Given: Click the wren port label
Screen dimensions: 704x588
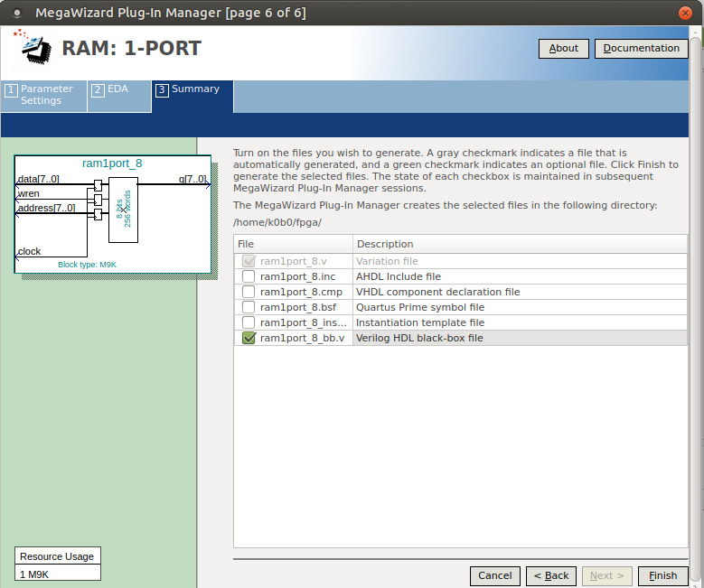Looking at the screenshot, I should 28,193.
